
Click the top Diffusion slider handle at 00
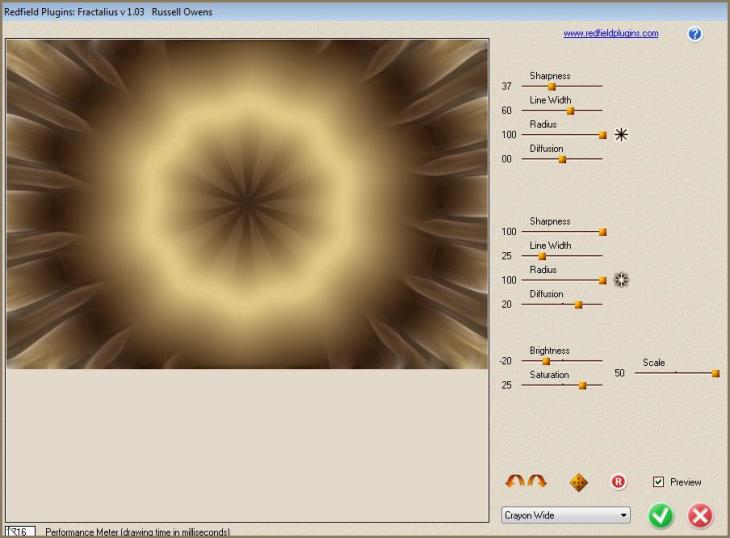coord(562,159)
